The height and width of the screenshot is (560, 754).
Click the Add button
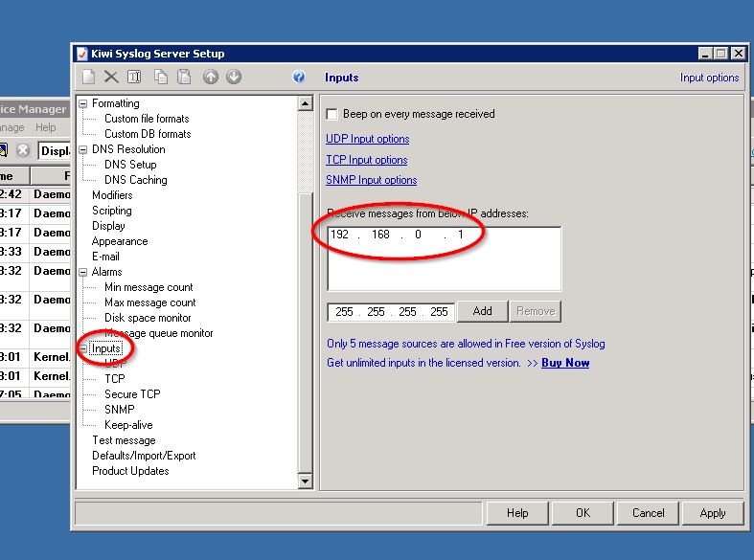[482, 311]
